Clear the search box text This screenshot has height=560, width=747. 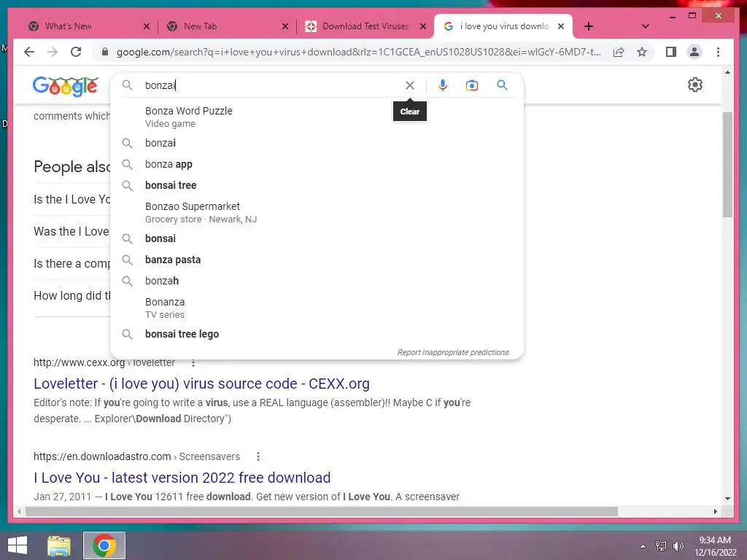(410, 85)
